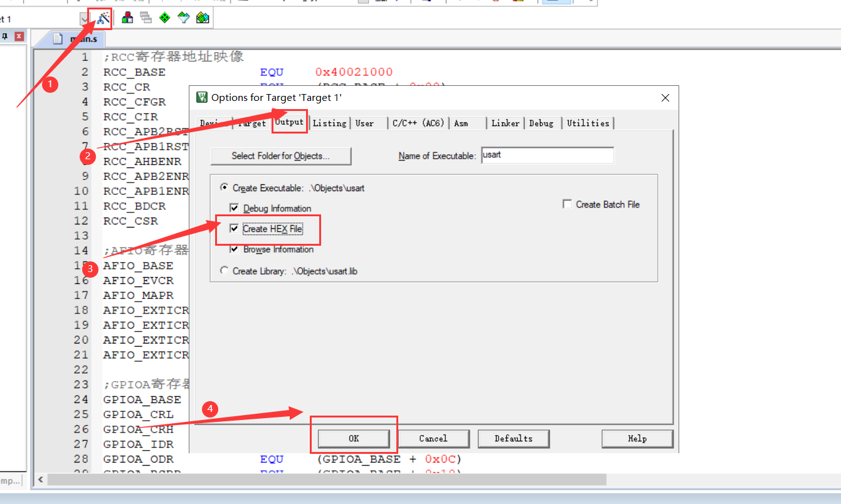Viewport: 841px width, 504px height.
Task: Click the value 0x40021000
Action: point(354,72)
